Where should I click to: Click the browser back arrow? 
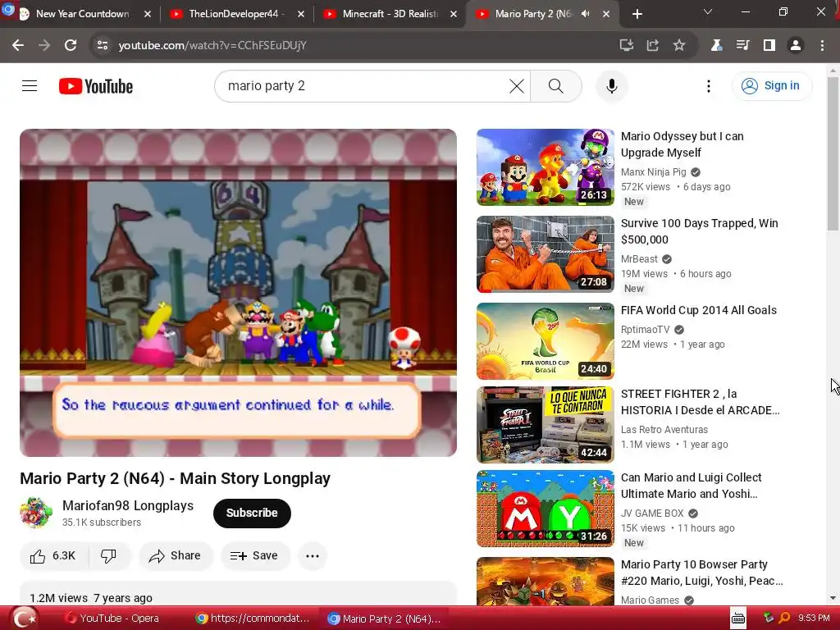coord(18,46)
